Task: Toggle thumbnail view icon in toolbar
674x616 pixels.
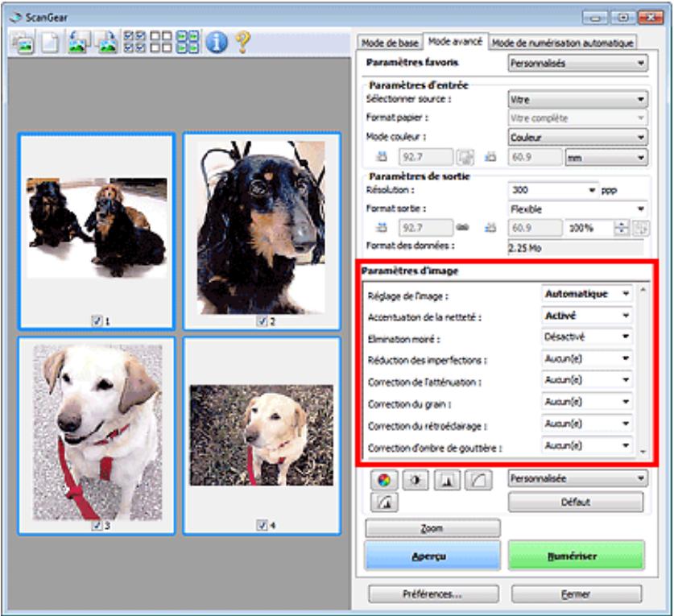Action: [23, 43]
